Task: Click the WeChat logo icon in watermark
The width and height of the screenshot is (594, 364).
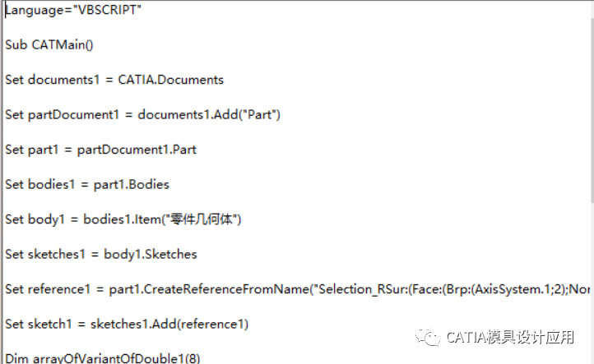Action: pyautogui.click(x=428, y=336)
